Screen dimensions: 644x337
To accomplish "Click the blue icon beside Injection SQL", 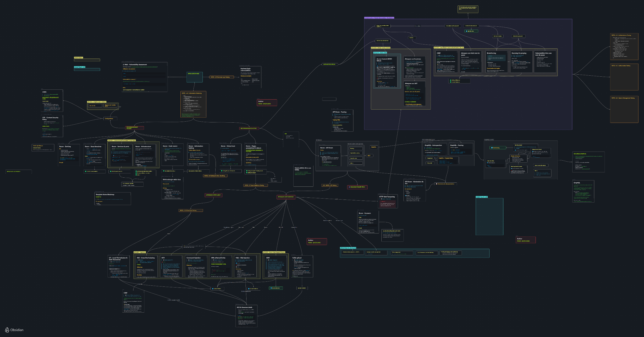I will [466, 31].
